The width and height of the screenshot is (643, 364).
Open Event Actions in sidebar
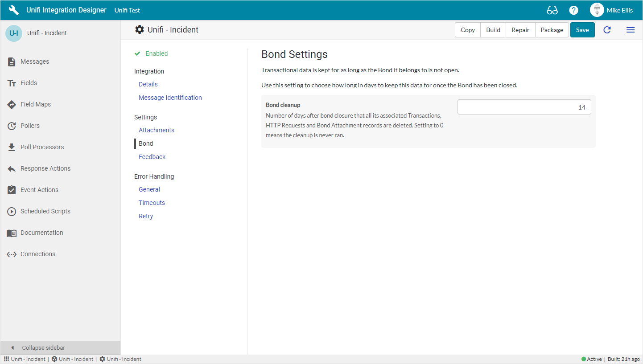click(39, 190)
